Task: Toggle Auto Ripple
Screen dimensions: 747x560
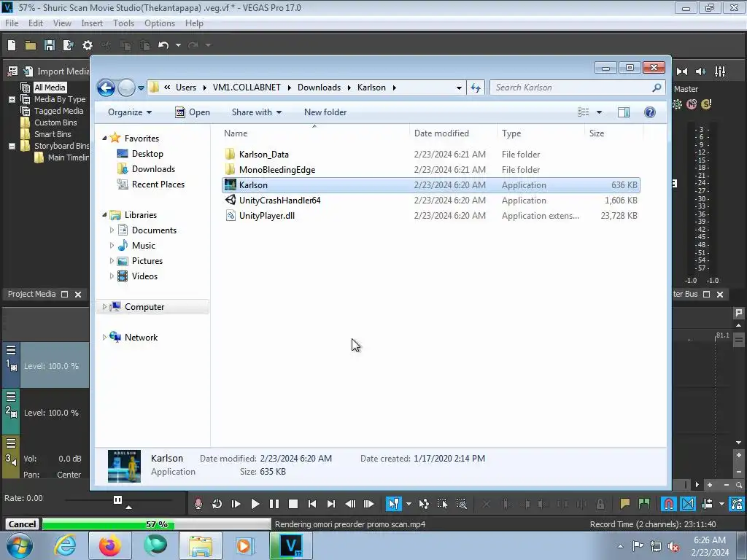Action: point(707,504)
